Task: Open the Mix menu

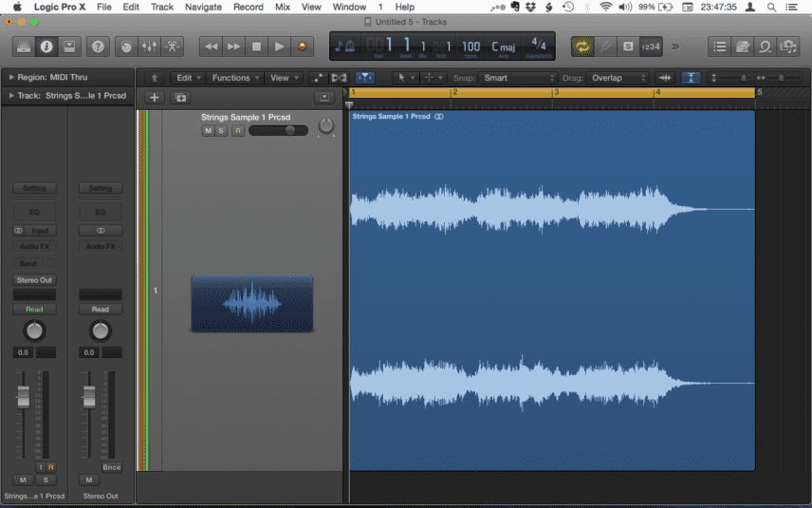Action: 283,7
